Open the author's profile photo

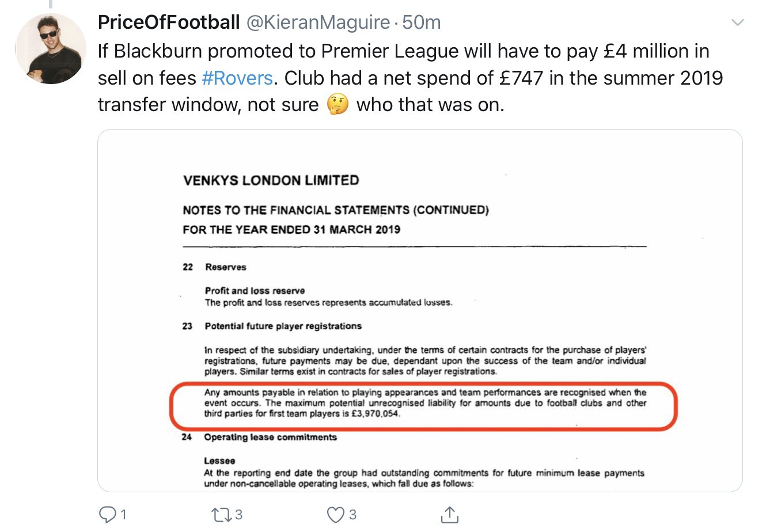tap(51, 49)
